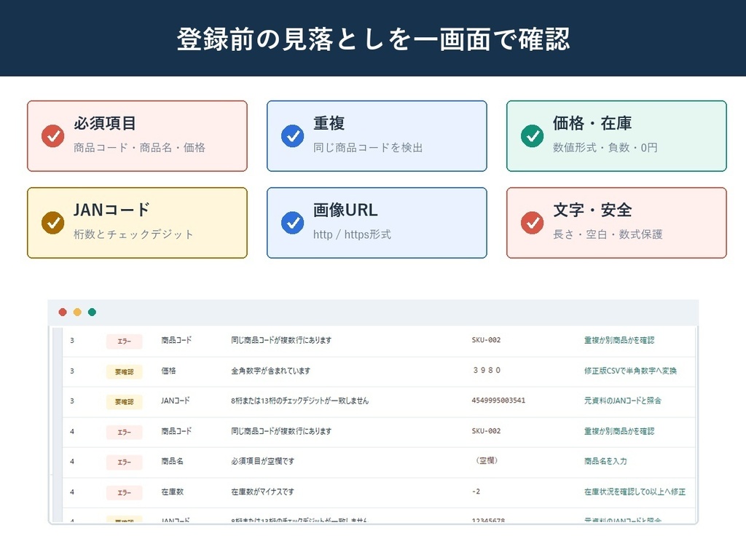Click the value 4549995003541
Image resolution: width=746 pixels, height=560 pixels.
point(498,401)
